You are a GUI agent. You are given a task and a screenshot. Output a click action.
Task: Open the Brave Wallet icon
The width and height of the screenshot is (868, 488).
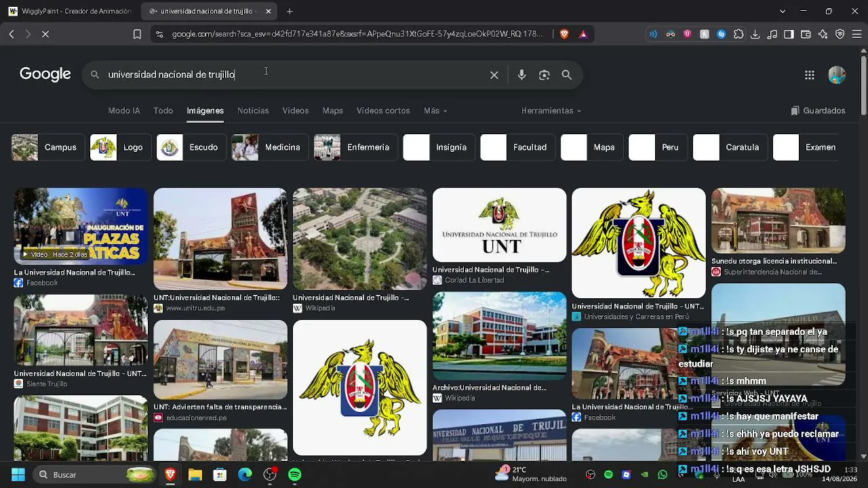(806, 34)
